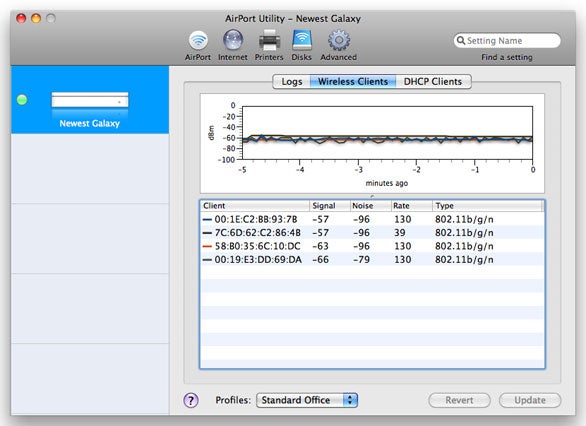Sort by Signal column header

coord(330,206)
